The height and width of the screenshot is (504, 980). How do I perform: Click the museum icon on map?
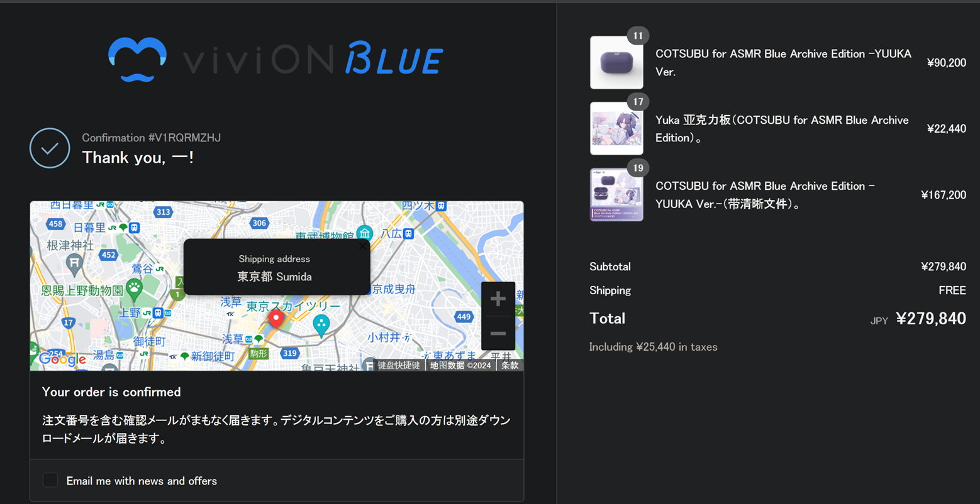364,233
